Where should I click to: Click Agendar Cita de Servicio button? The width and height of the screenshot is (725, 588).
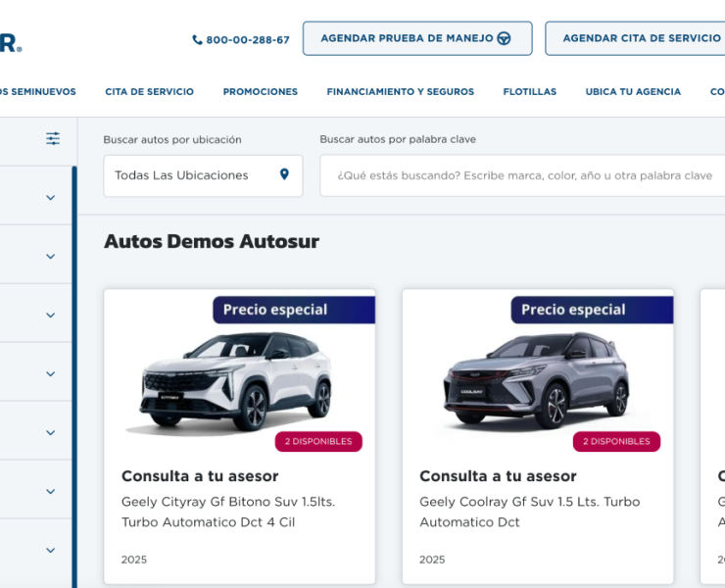635,38
